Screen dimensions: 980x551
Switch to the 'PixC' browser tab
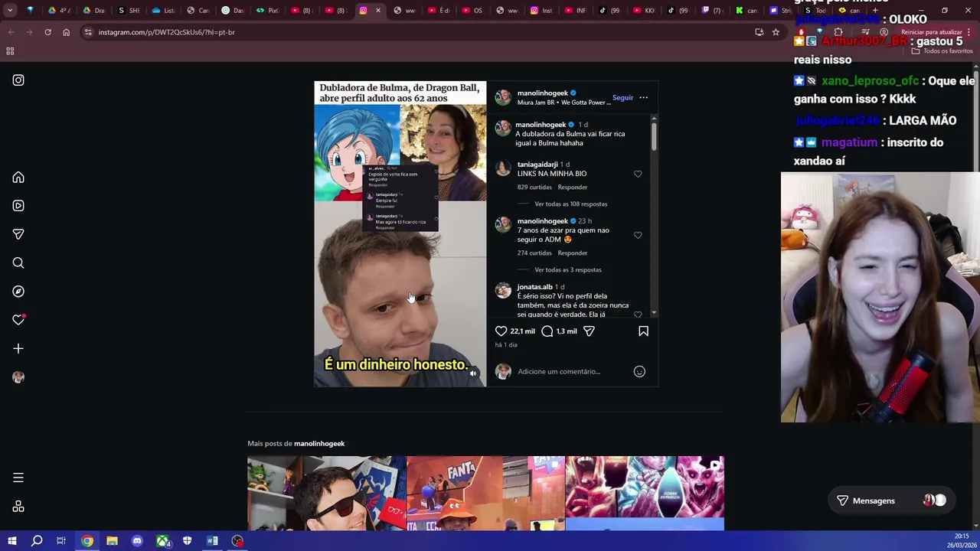pyautogui.click(x=267, y=11)
